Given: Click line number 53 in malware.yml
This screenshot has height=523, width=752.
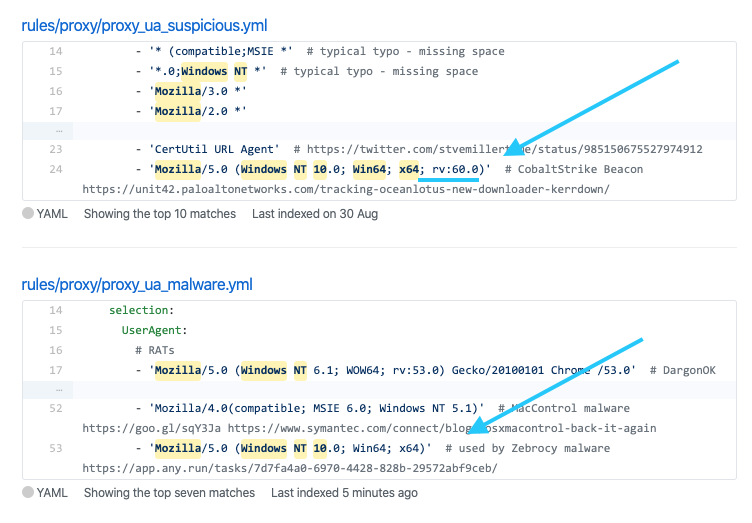Looking at the screenshot, I should tap(56, 448).
